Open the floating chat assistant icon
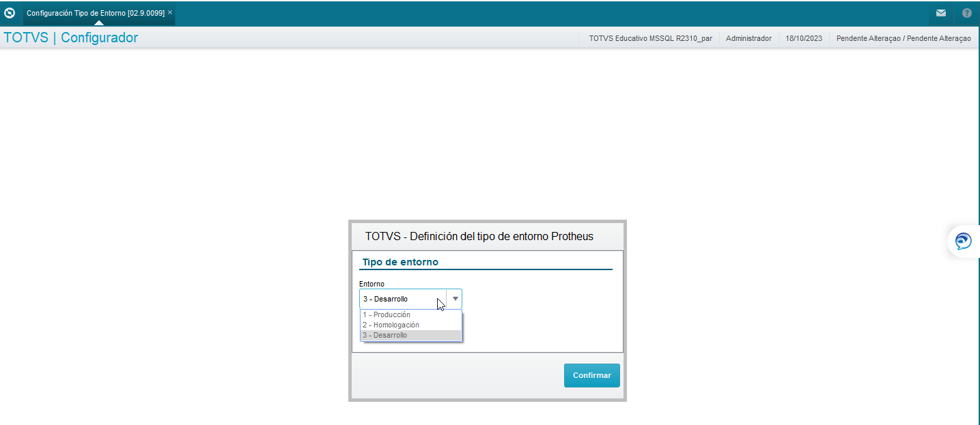The width and height of the screenshot is (980, 425). tap(964, 241)
